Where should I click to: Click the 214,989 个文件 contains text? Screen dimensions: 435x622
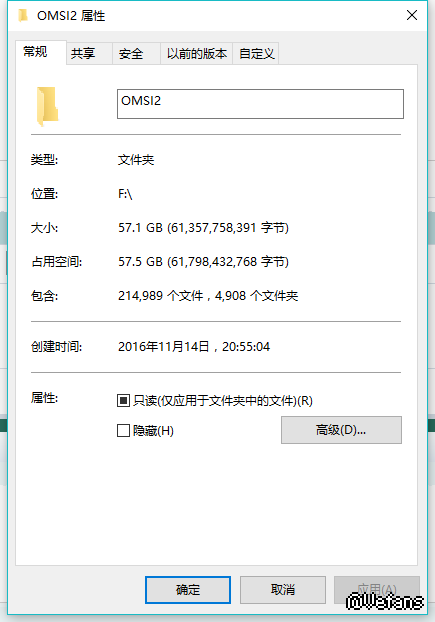click(x=161, y=296)
